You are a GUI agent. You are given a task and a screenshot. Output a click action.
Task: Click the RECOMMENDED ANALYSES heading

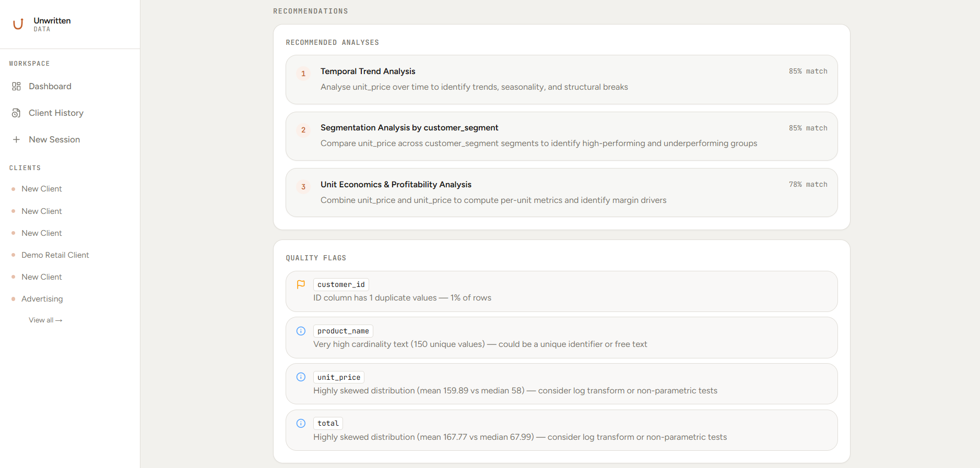(333, 42)
